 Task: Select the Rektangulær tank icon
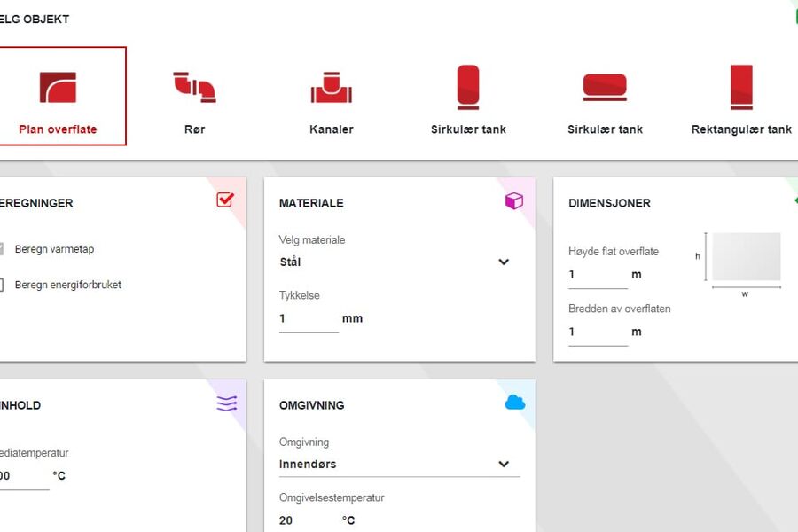coord(741,88)
